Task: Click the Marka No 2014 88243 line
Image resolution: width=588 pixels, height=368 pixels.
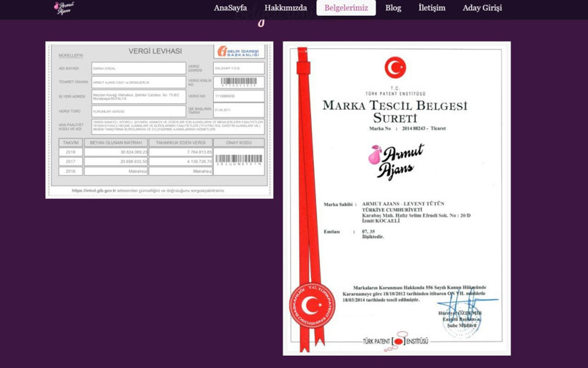Action: click(407, 128)
